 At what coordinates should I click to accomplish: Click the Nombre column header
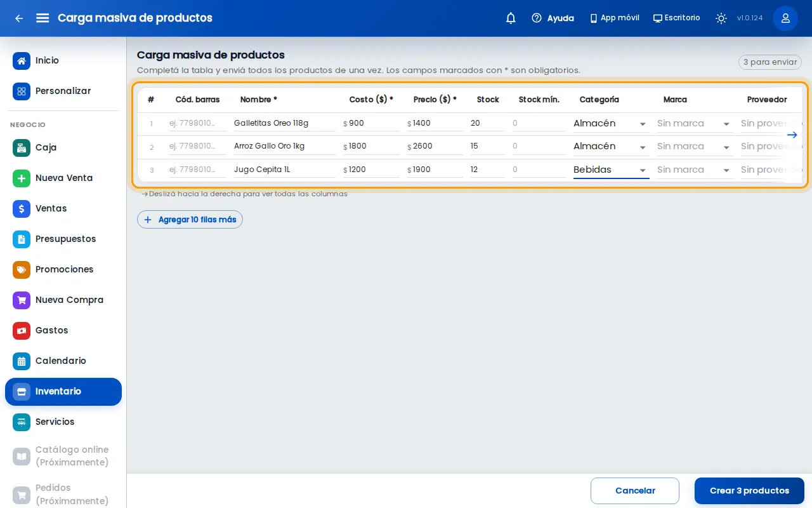click(259, 100)
